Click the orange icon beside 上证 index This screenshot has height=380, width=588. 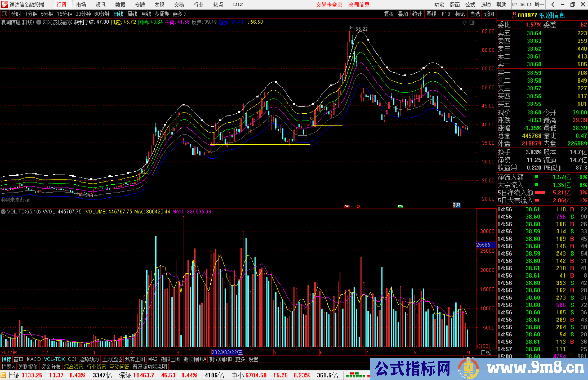(3, 375)
